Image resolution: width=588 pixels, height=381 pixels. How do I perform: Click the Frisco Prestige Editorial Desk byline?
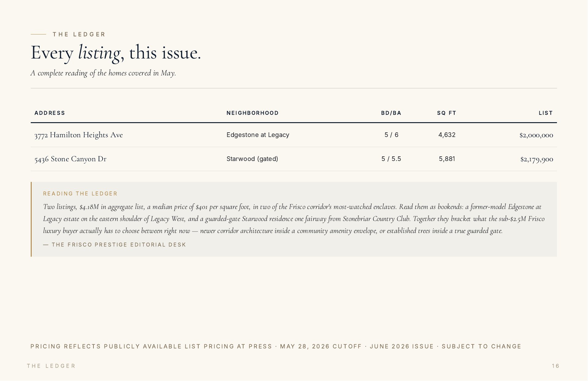[115, 245]
